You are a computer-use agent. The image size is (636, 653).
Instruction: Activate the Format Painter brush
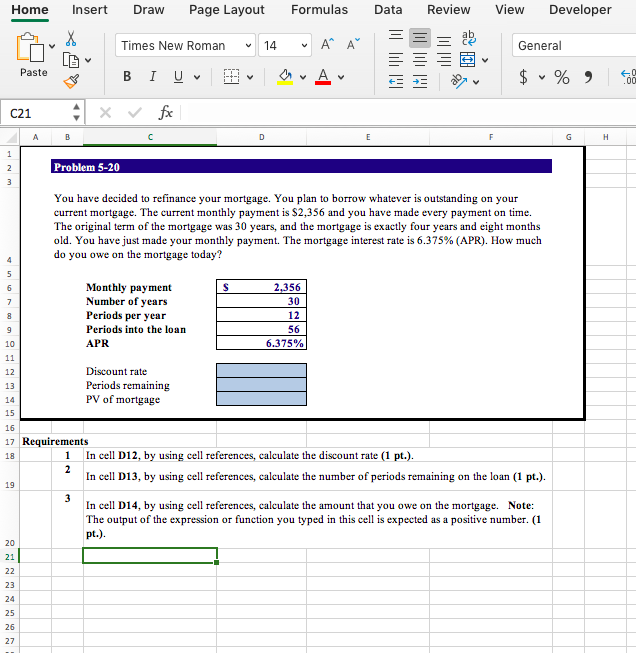71,81
